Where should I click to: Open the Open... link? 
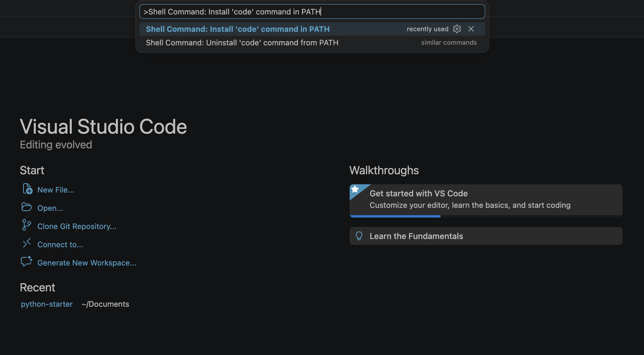pyautogui.click(x=50, y=208)
